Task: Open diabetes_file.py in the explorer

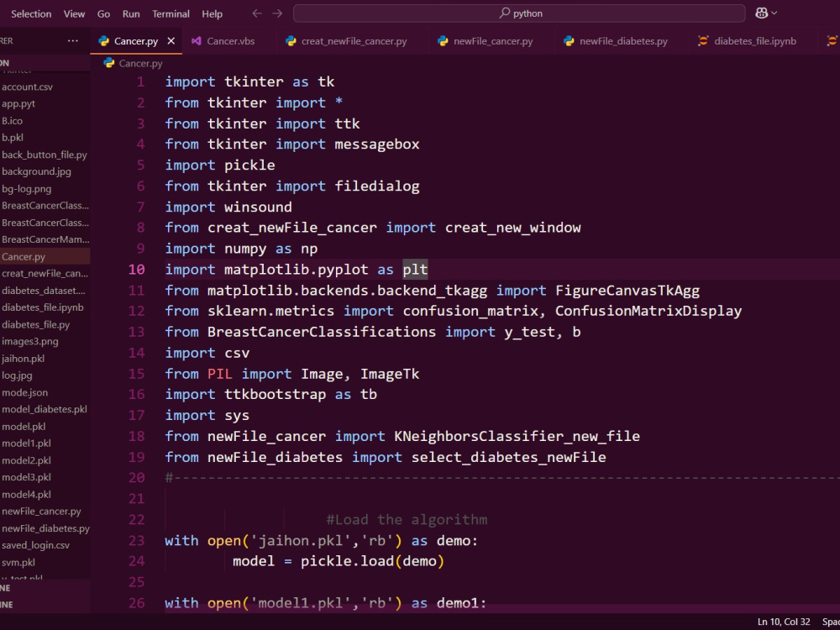Action: pos(35,324)
